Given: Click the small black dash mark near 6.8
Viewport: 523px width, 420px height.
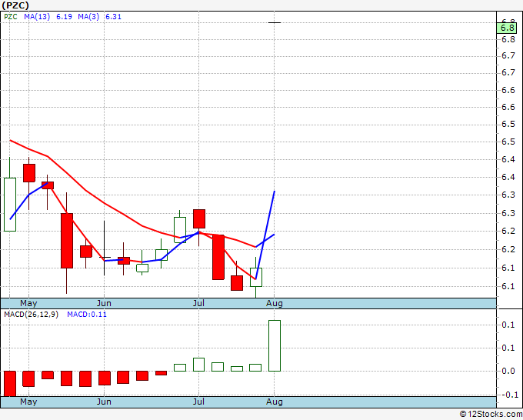Looking at the screenshot, I should (275, 22).
